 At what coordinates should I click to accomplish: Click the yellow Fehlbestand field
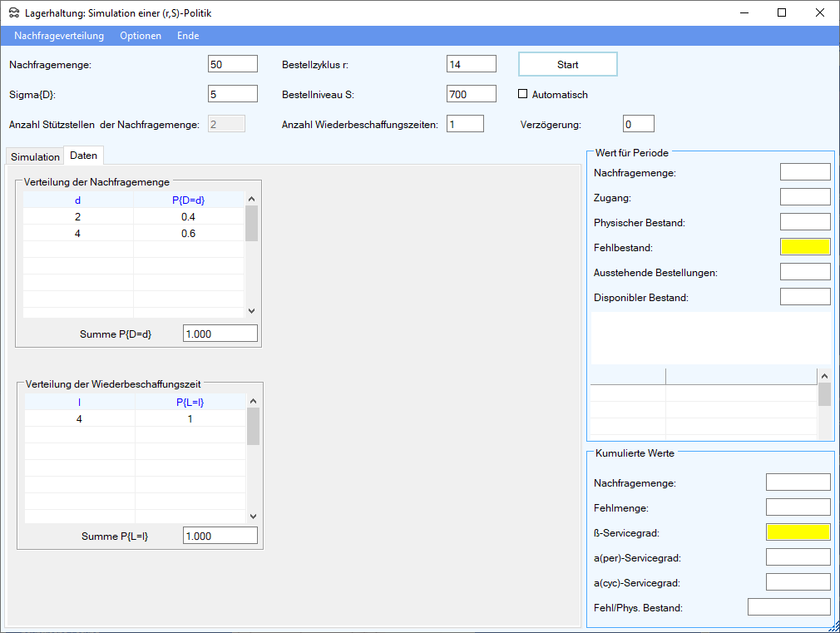point(804,246)
